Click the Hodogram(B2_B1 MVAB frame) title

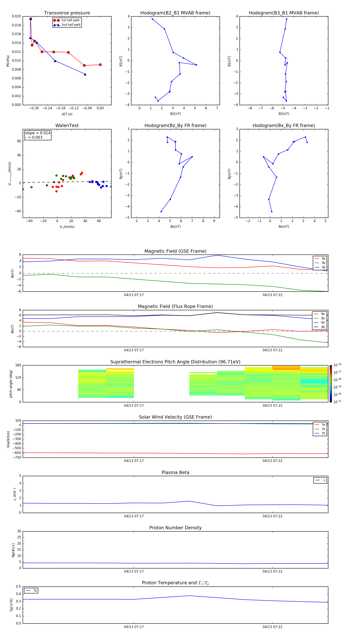(175, 13)
